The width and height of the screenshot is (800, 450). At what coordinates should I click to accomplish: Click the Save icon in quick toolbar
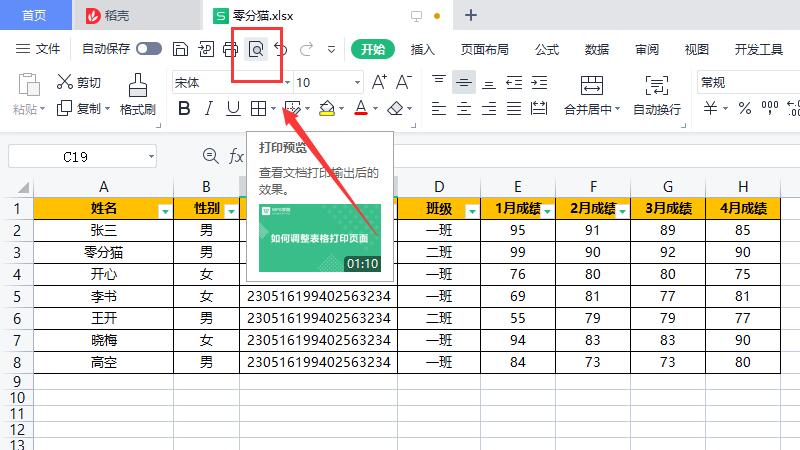click(x=180, y=49)
